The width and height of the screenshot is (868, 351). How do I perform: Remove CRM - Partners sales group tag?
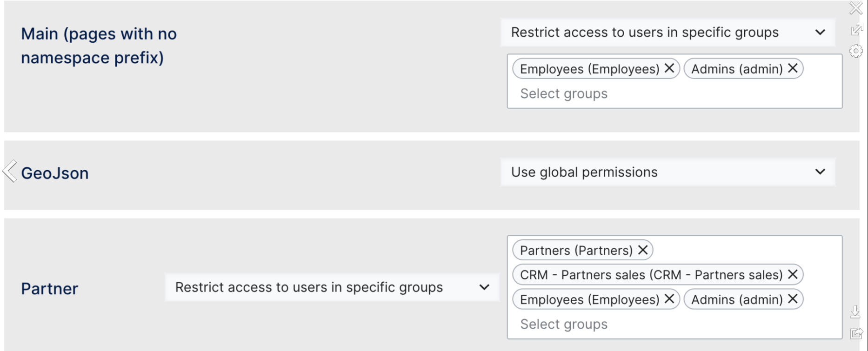pos(793,275)
